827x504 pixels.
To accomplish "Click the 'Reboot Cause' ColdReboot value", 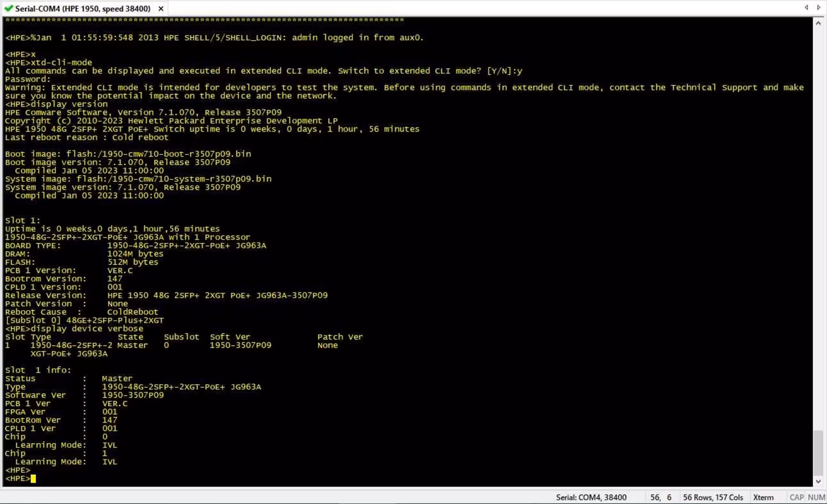I will pyautogui.click(x=133, y=312).
